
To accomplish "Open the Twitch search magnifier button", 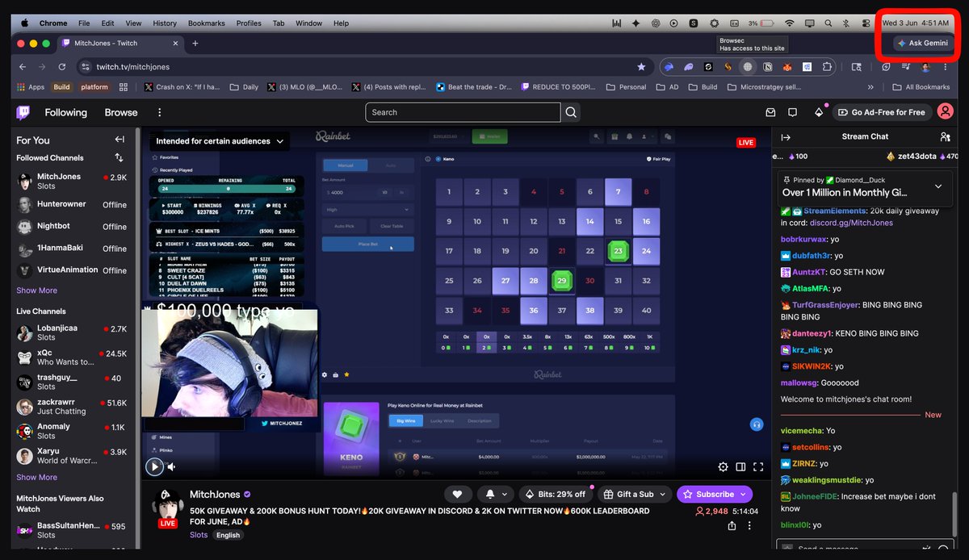I will [572, 112].
